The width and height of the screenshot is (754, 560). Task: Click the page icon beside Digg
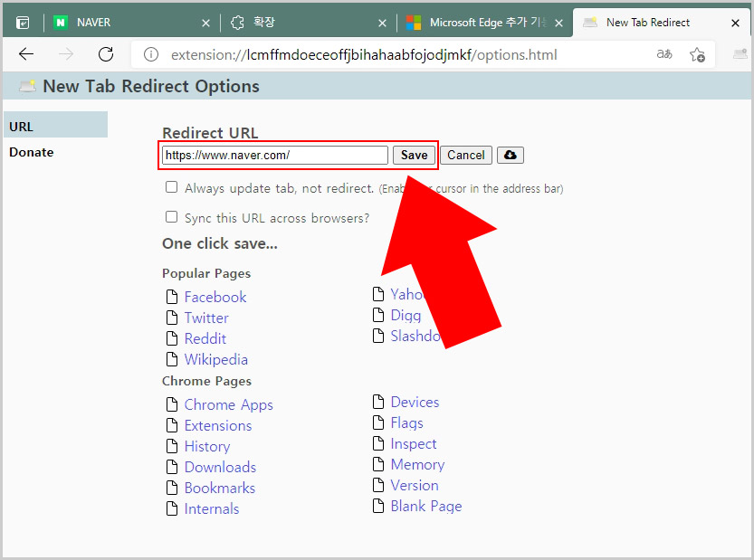pos(378,315)
